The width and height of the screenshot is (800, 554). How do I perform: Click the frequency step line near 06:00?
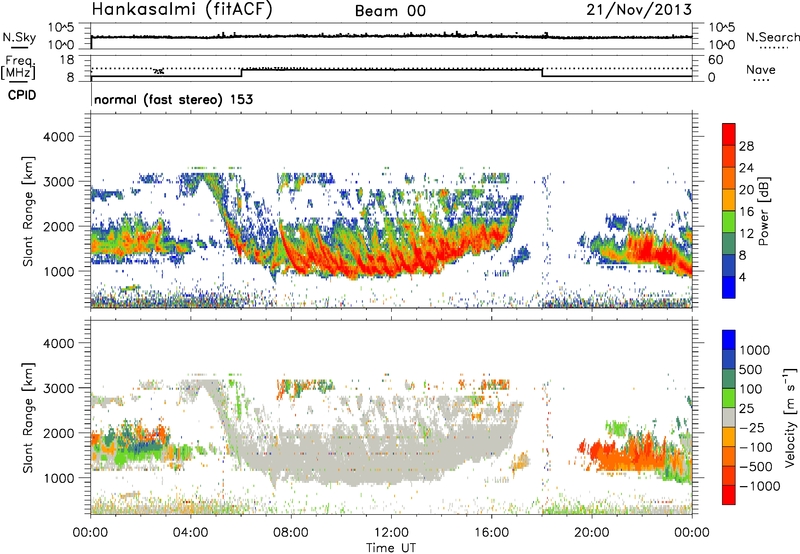[241, 72]
